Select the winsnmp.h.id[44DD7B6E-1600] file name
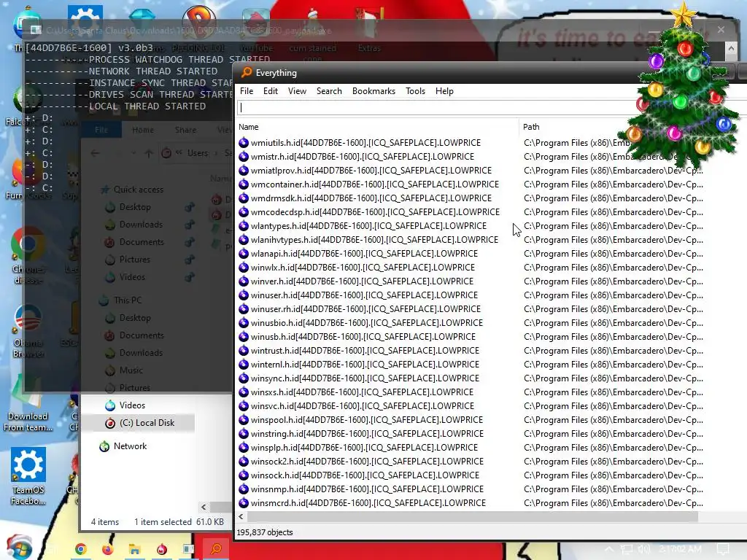Image resolution: width=747 pixels, height=560 pixels. pos(368,489)
